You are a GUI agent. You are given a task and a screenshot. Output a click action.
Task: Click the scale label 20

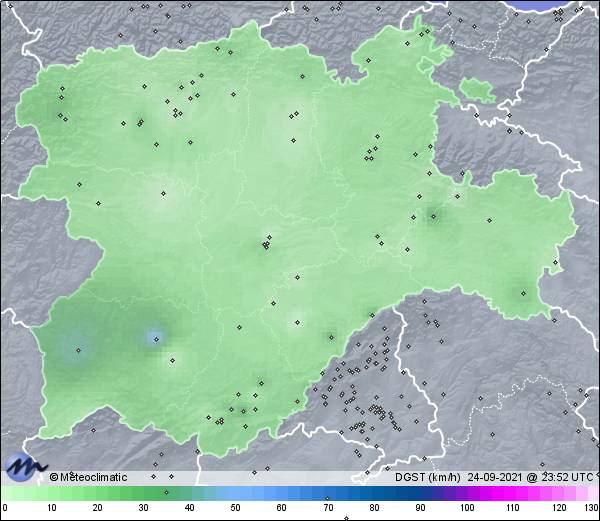pos(98,508)
